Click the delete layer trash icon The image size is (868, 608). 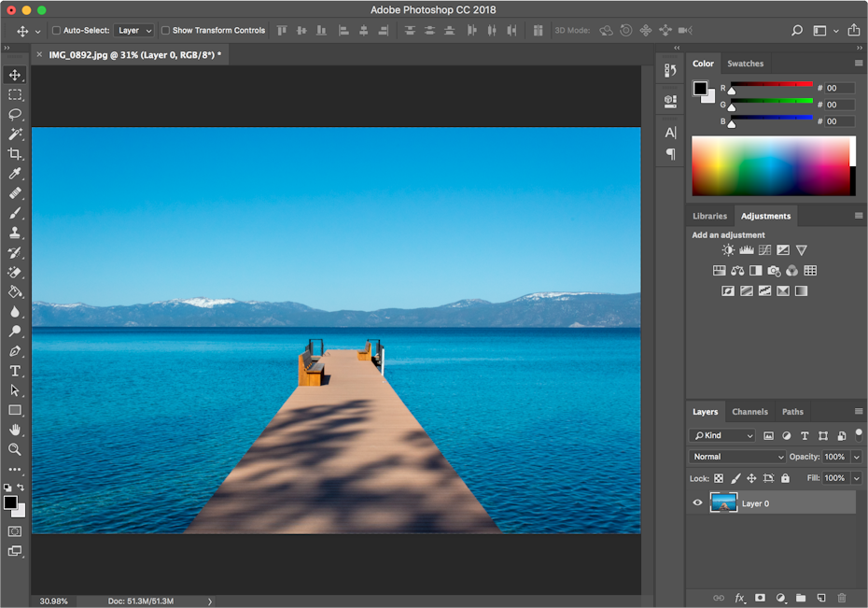click(x=842, y=598)
